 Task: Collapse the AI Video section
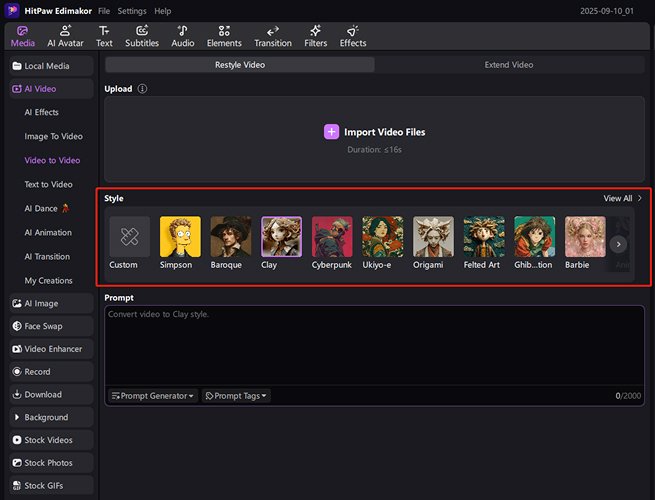pyautogui.click(x=51, y=89)
